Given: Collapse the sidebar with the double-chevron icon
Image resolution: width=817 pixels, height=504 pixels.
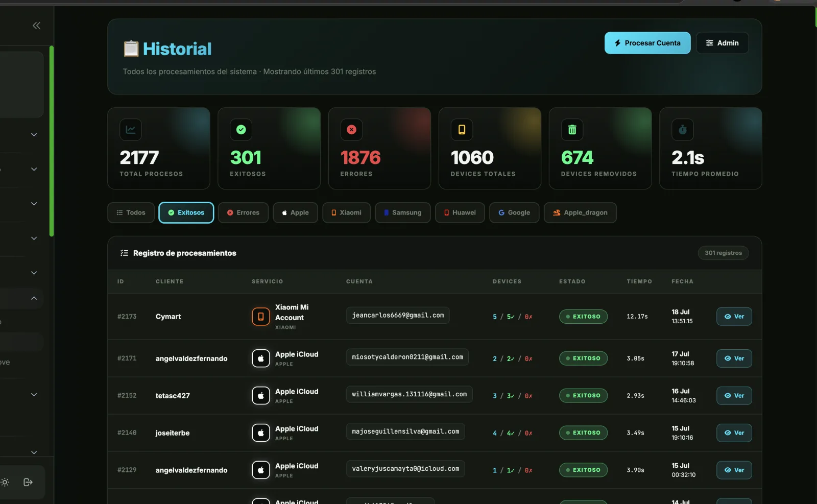Looking at the screenshot, I should (x=36, y=26).
